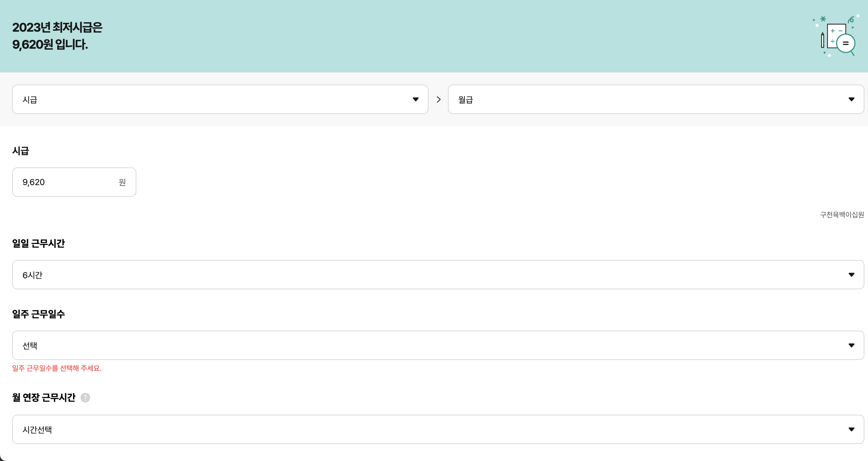Click the triangle arrow of the 시간선택 selector
Viewport: 868px width, 461px height.
click(851, 429)
